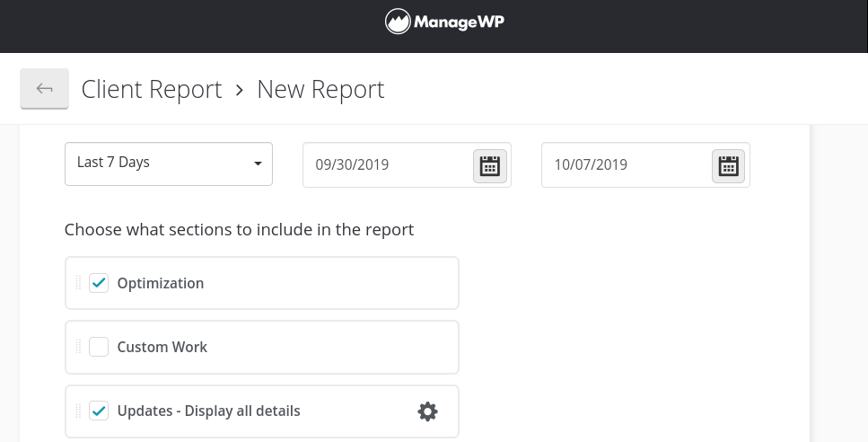Image resolution: width=868 pixels, height=442 pixels.
Task: Click the end date field 10/07/2019
Action: [x=625, y=165]
